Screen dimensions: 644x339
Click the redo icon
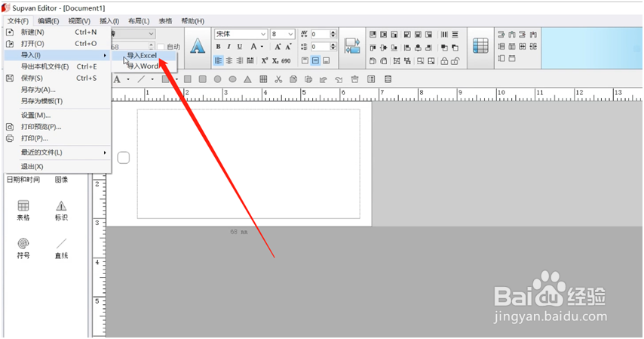click(x=339, y=79)
